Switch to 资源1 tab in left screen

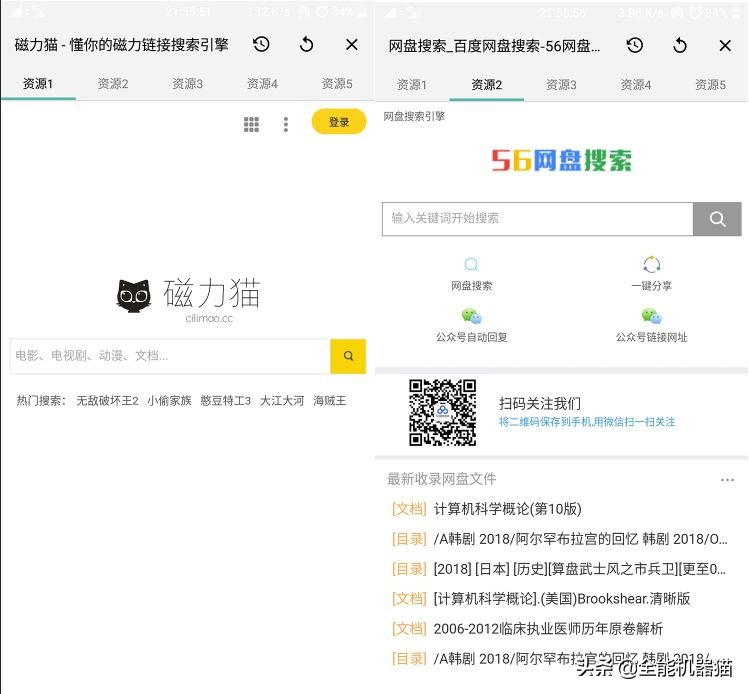pyautogui.click(x=38, y=84)
